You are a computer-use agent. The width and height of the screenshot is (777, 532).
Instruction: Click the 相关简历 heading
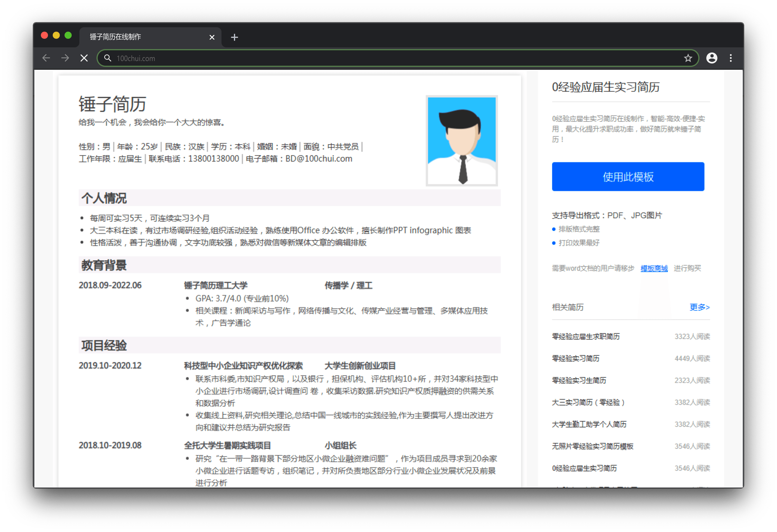[568, 307]
